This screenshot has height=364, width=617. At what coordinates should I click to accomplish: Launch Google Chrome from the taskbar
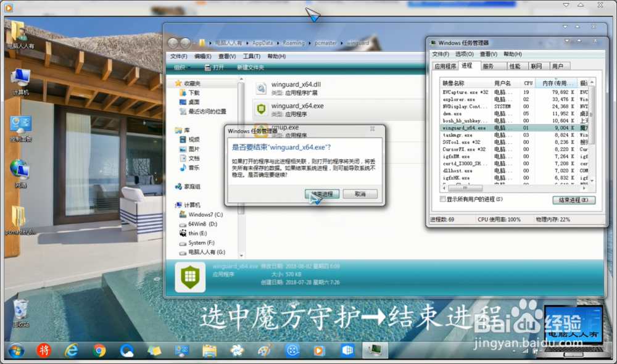[x=99, y=350]
